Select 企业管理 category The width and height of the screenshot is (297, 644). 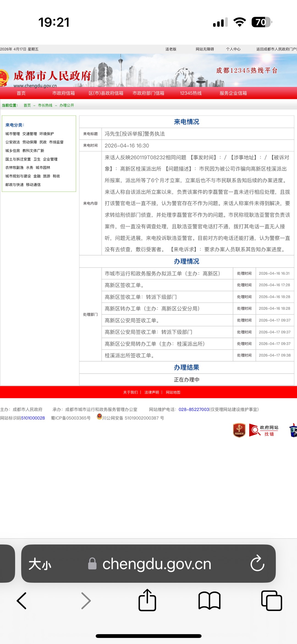[50, 159]
